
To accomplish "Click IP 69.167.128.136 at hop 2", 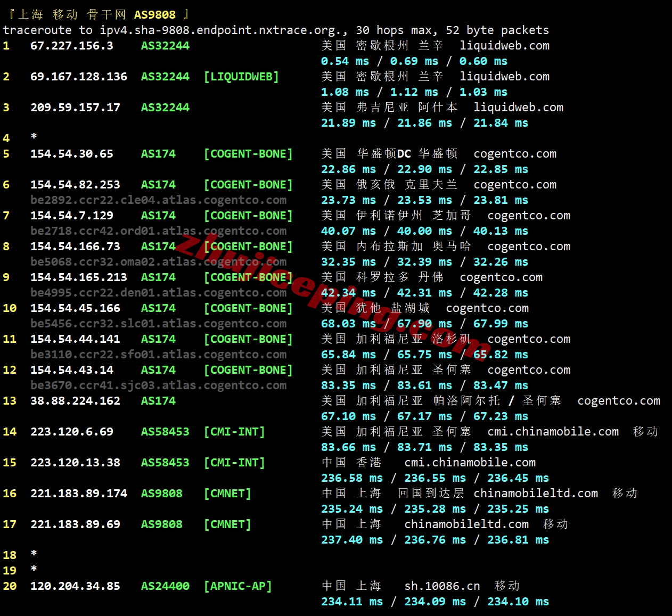I will tap(79, 77).
